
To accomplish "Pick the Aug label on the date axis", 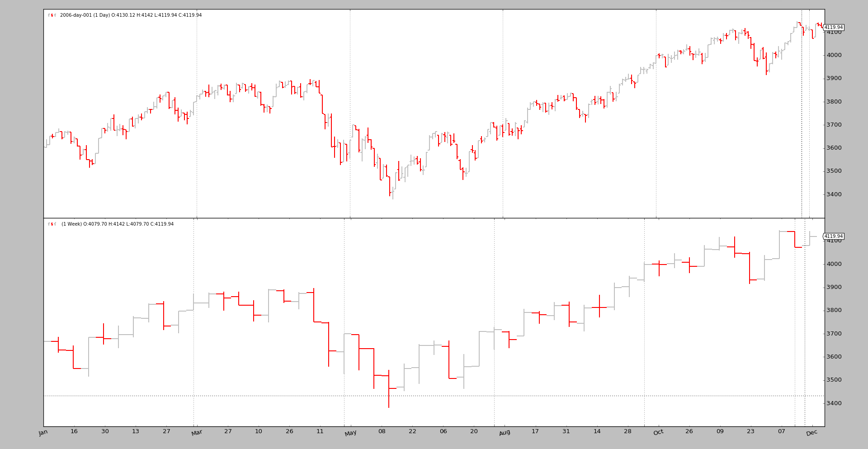I will 505,433.
